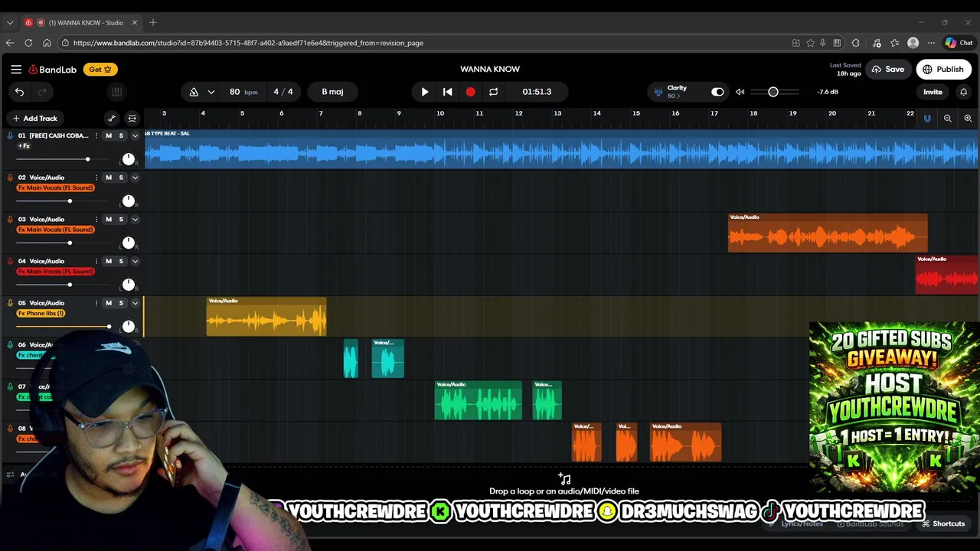The image size is (980, 551).
Task: Mute track 01 CASH COBAIN beat
Action: [x=108, y=135]
